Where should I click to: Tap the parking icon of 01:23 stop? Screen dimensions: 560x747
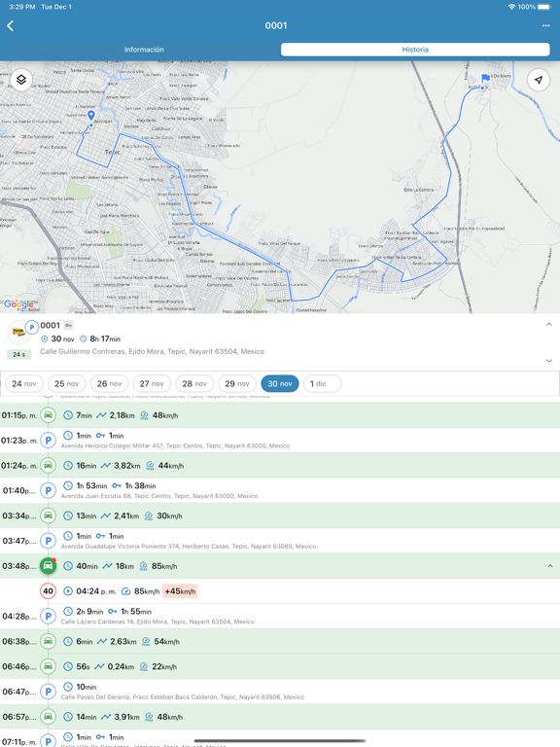click(48, 441)
